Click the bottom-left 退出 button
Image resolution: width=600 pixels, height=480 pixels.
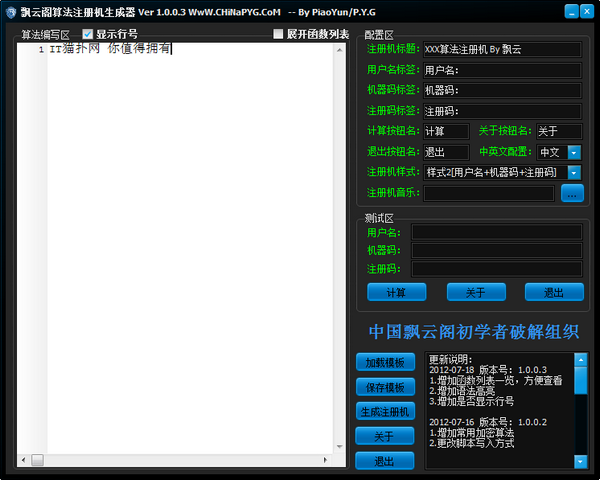pos(385,461)
